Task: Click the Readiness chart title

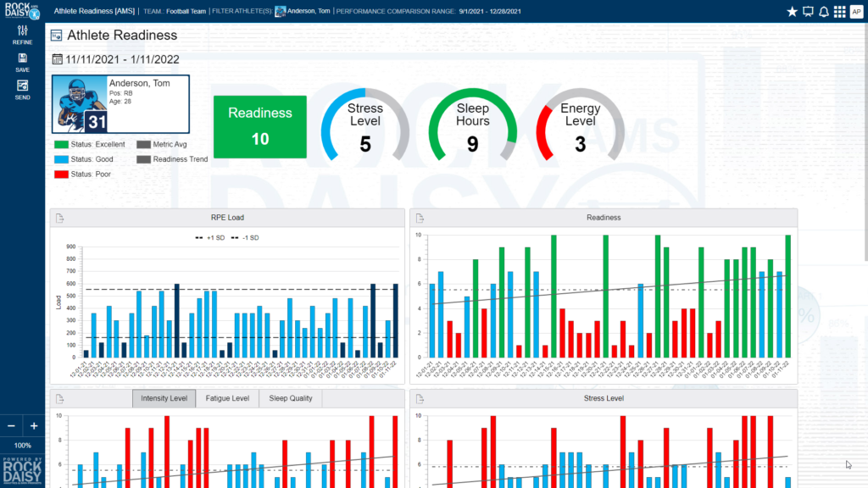Action: point(604,218)
